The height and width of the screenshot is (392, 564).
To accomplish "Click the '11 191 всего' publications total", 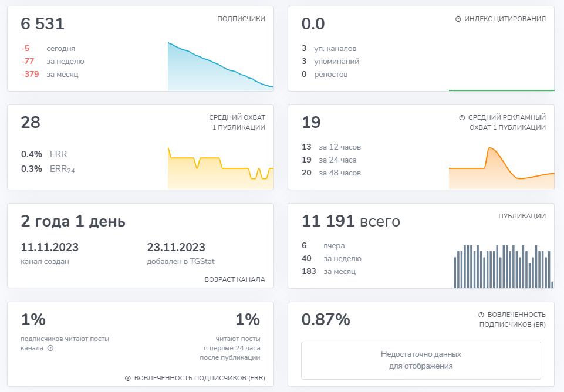I will point(350,221).
